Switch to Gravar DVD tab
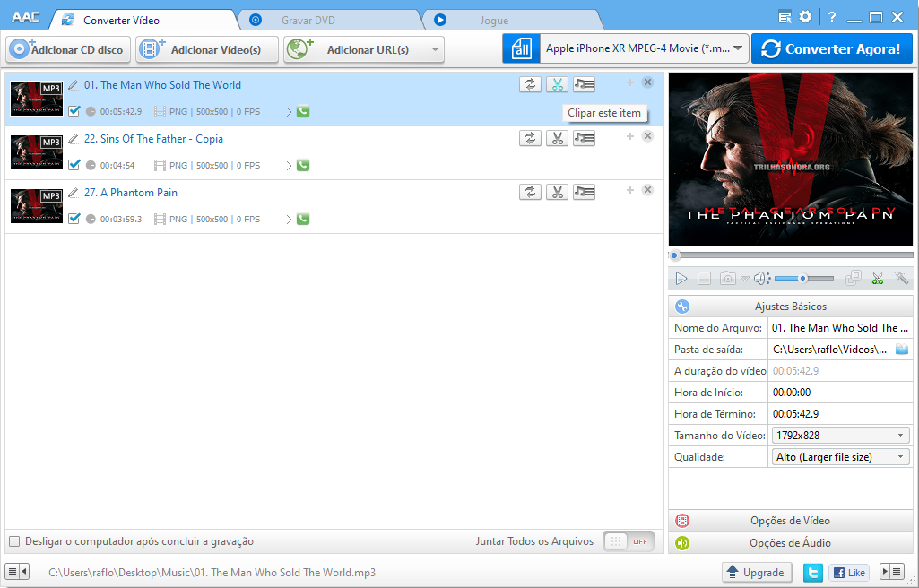Image resolution: width=919 pixels, height=588 pixels. (308, 20)
